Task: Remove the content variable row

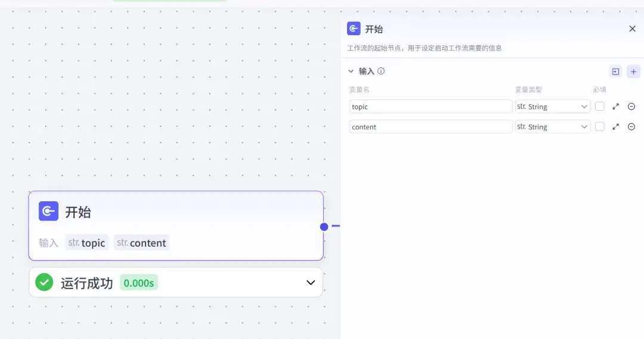Action: (x=631, y=127)
